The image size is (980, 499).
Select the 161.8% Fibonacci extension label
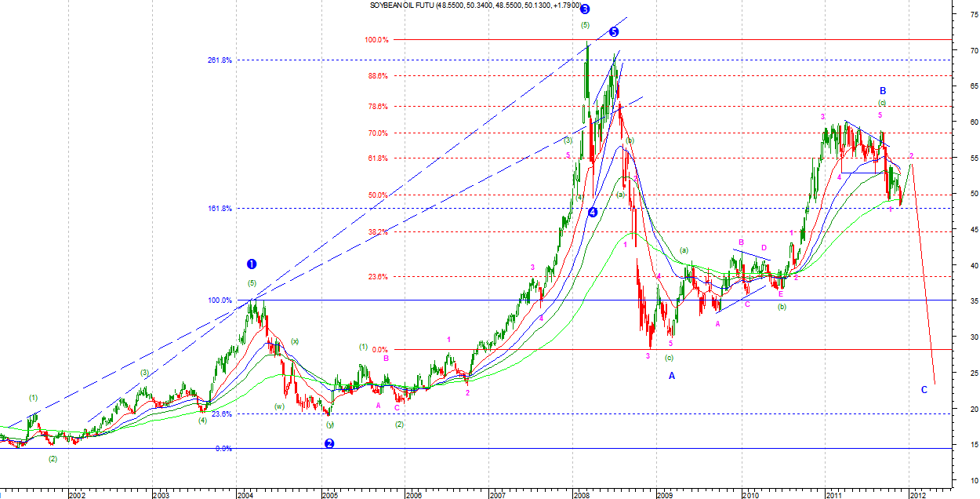pyautogui.click(x=220, y=209)
